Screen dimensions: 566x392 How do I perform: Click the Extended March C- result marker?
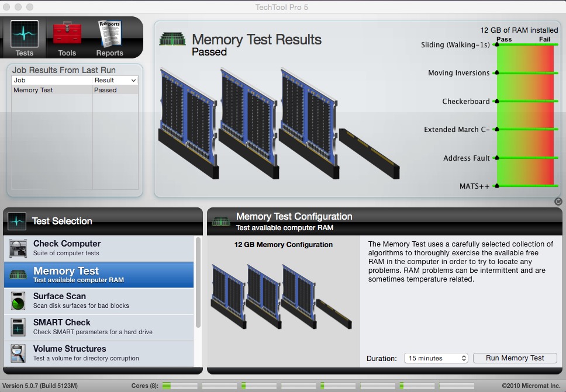[496, 130]
